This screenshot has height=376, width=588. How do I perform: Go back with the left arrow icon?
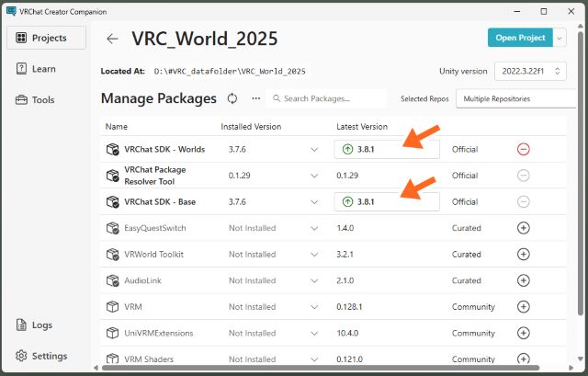point(112,39)
